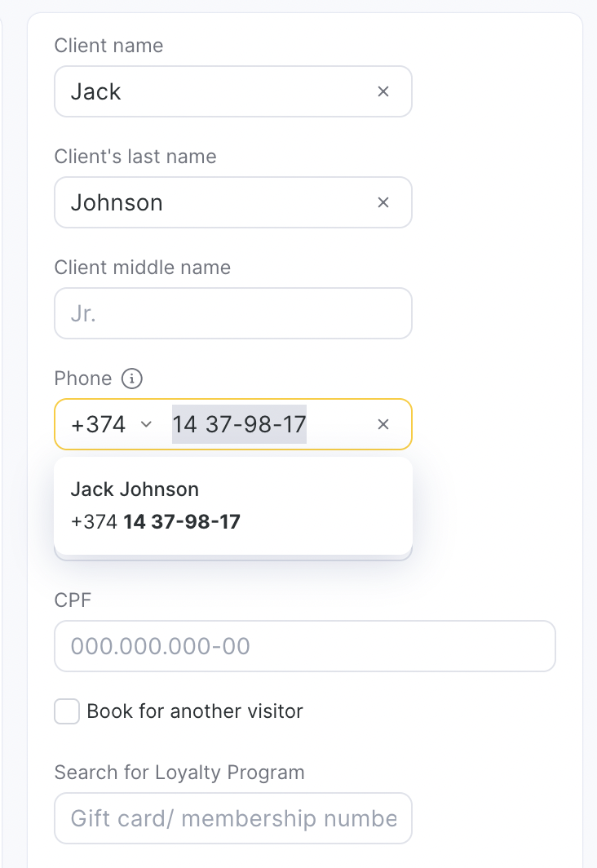
Task: Click the "Client's last name" label
Action: tap(135, 157)
